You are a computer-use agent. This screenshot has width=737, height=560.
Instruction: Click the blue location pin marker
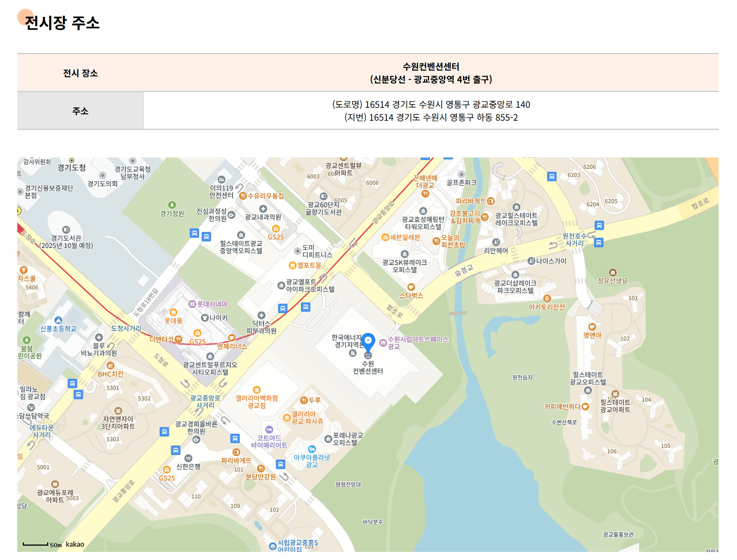click(368, 341)
